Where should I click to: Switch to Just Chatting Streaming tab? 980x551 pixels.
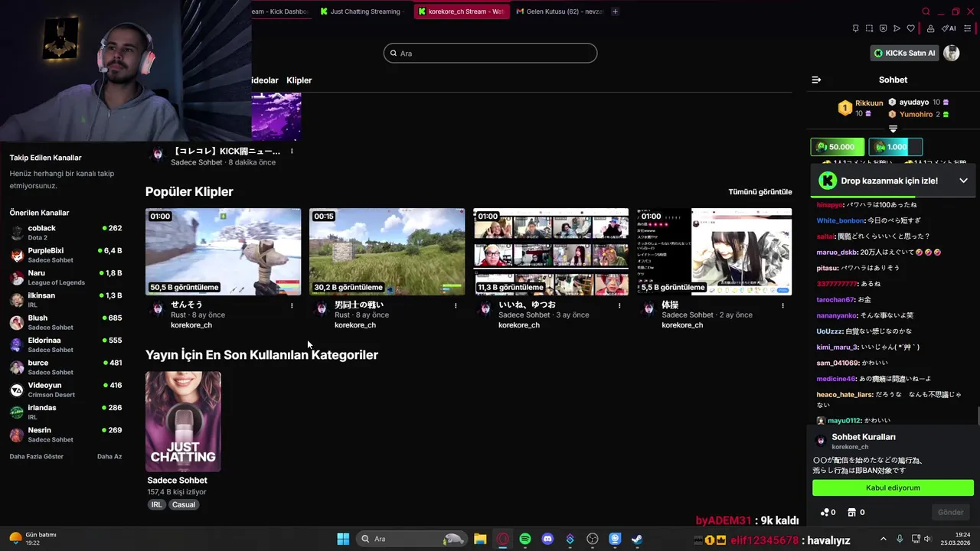tap(361, 11)
